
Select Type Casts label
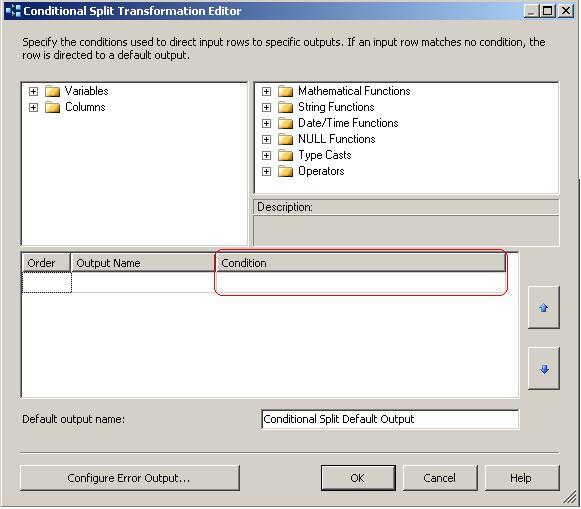coord(325,155)
